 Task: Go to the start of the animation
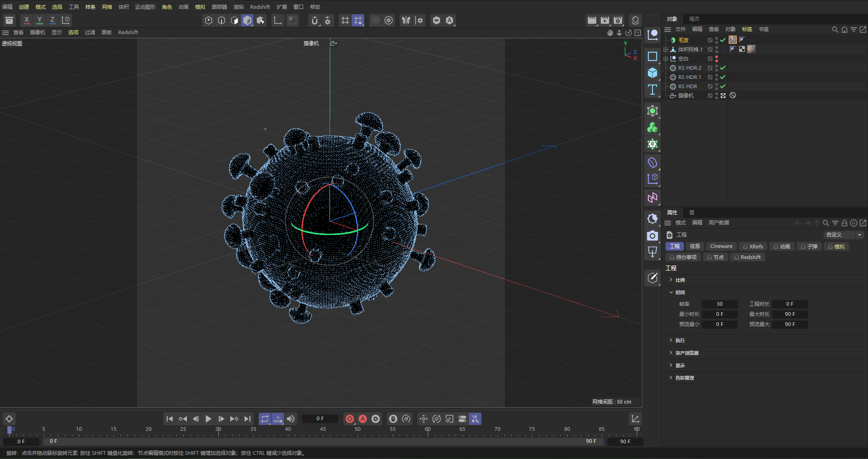170,419
